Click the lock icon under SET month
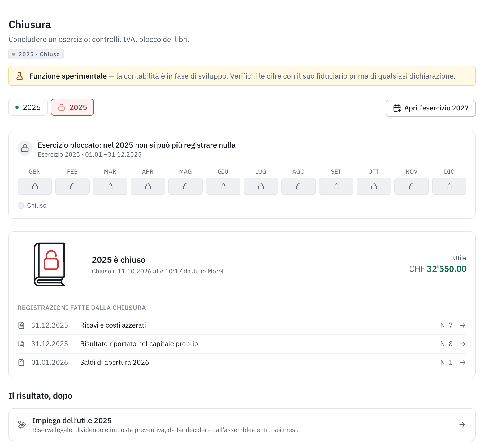Viewport: 484px width, 448px height. [x=336, y=186]
